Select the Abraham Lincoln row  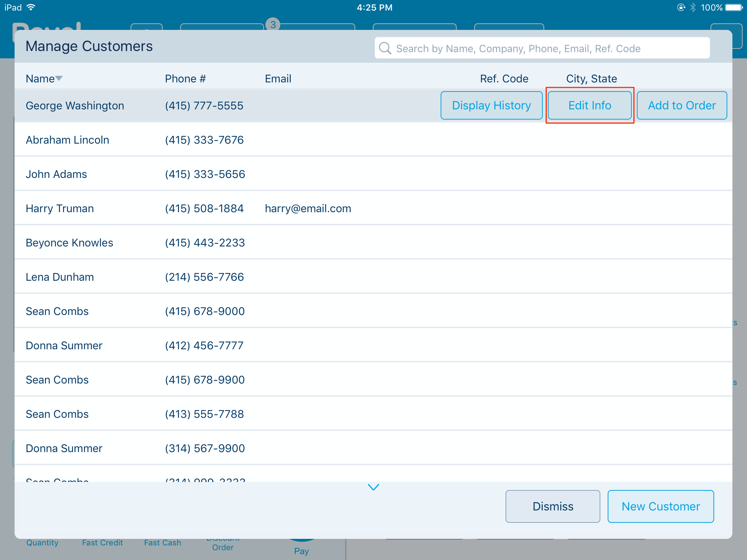tap(373, 140)
